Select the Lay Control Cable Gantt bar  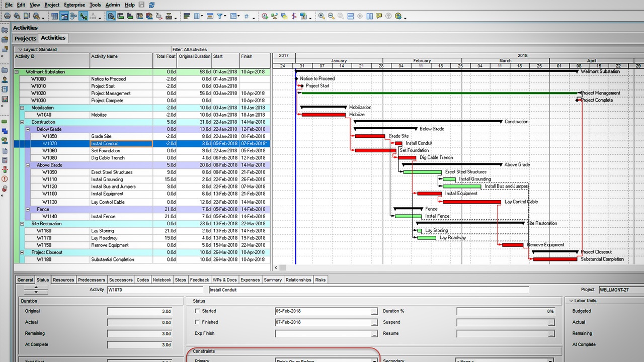472,202
